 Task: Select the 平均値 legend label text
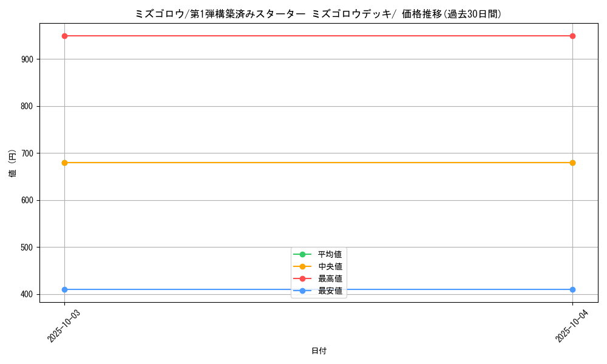click(330, 254)
